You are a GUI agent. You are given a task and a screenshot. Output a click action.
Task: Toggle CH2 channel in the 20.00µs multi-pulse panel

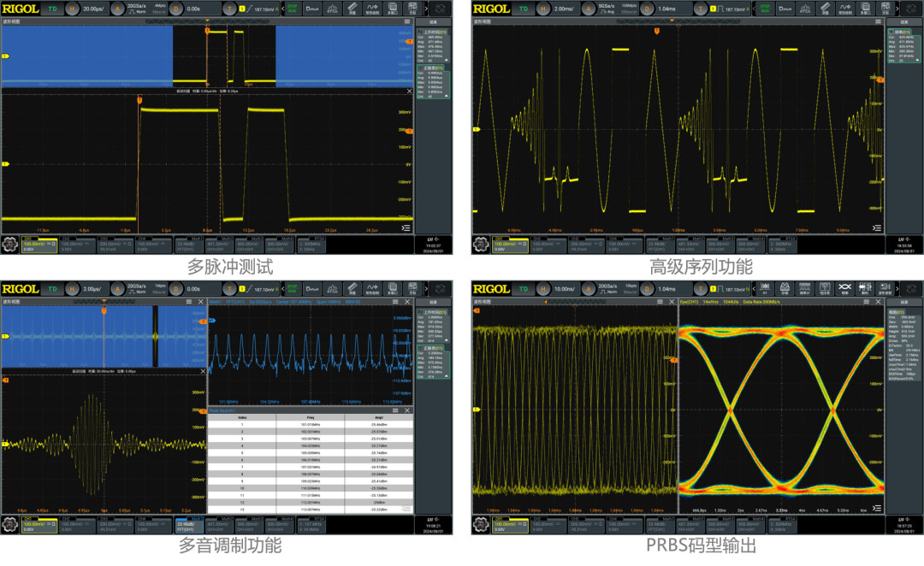[77, 245]
